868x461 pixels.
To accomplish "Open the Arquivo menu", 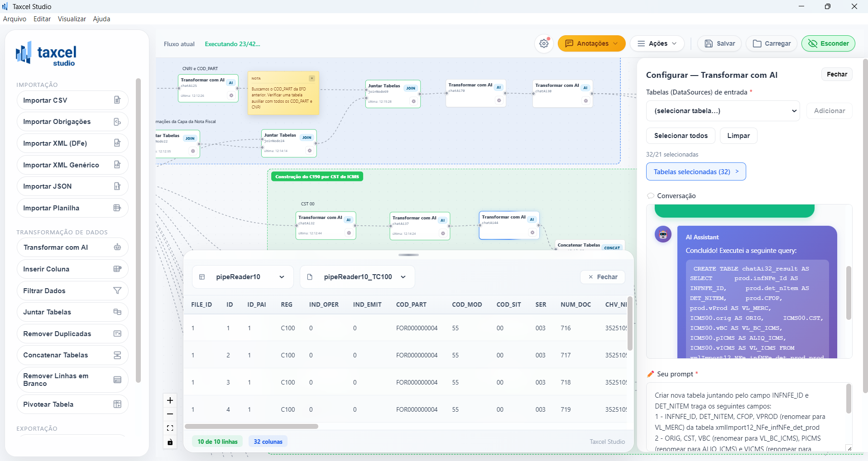I will [x=14, y=19].
